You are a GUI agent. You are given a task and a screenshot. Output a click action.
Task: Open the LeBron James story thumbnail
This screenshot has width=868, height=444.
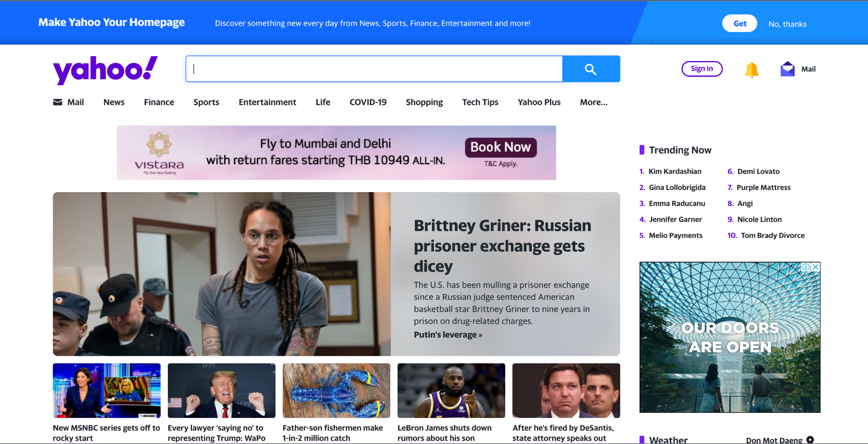click(x=451, y=391)
